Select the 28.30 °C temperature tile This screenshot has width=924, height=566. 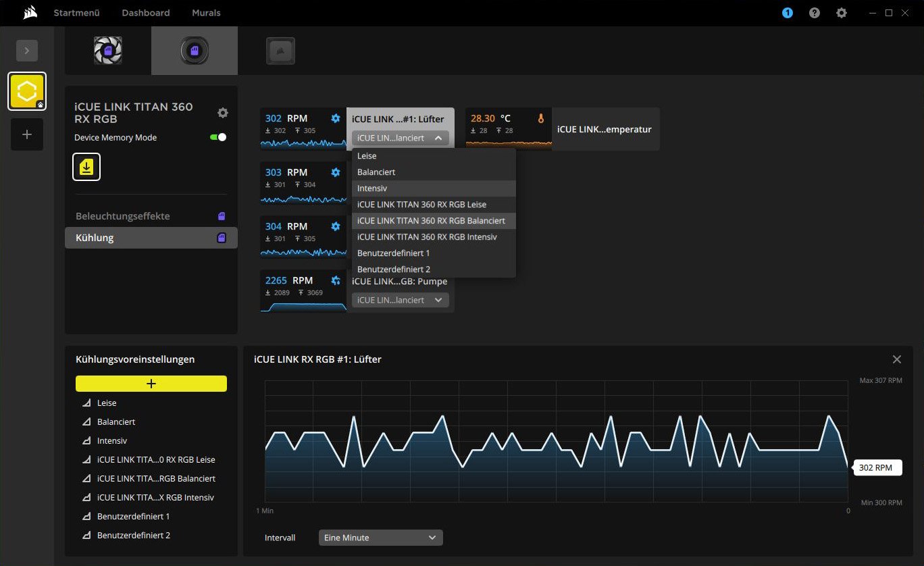pos(509,129)
